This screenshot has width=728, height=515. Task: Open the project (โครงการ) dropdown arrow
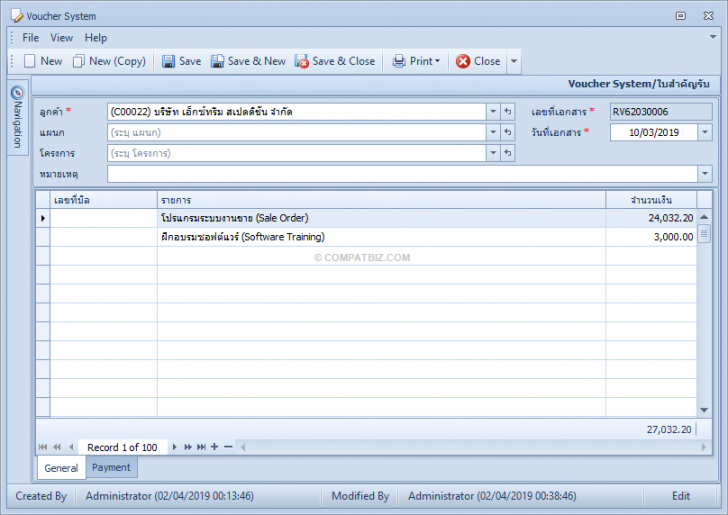click(493, 153)
